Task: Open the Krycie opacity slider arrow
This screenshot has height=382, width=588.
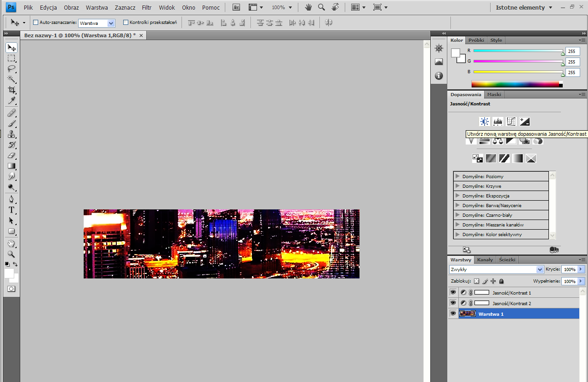Action: pyautogui.click(x=581, y=269)
